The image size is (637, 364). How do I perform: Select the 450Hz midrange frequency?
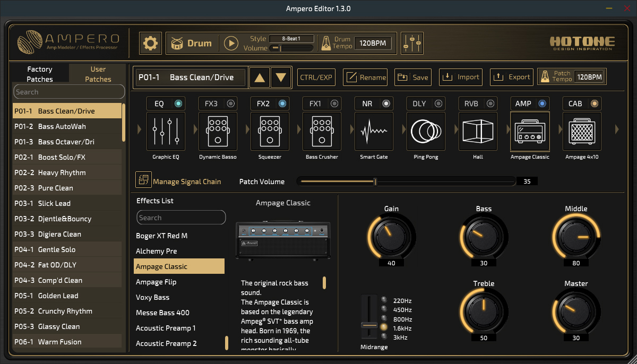coord(384,309)
